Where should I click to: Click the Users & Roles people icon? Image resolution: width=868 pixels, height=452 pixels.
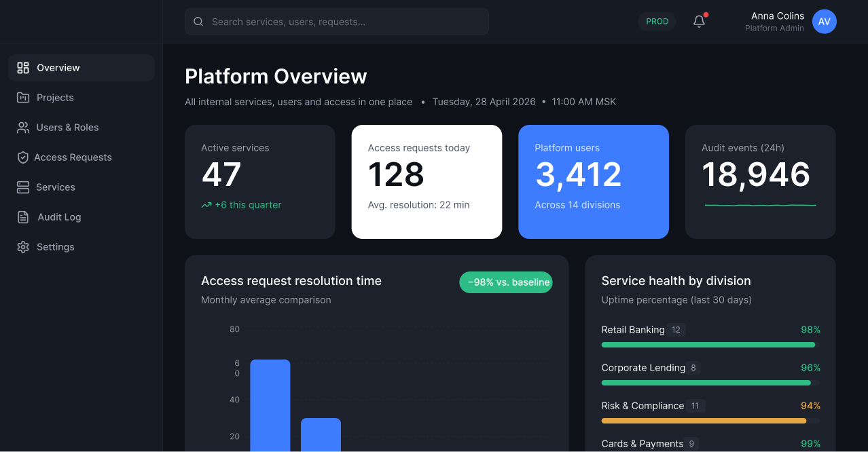23,128
